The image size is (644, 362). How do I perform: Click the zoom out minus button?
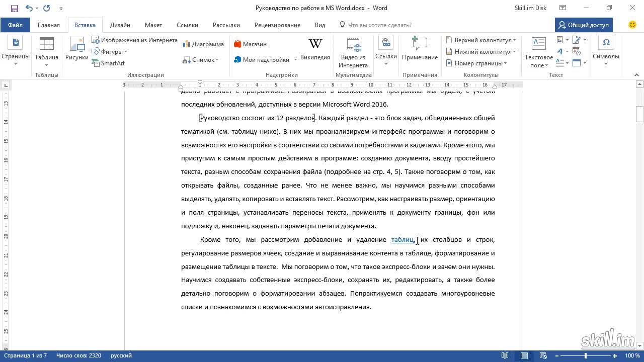click(x=557, y=356)
